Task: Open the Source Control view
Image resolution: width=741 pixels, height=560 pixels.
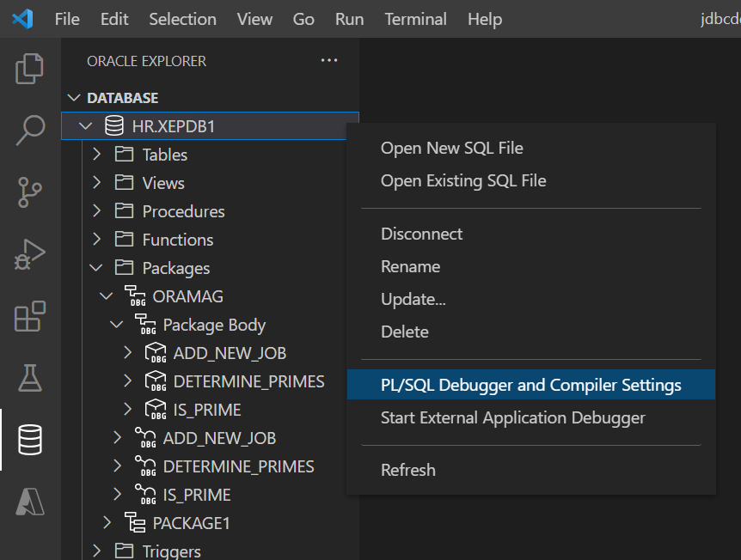Action: click(x=30, y=192)
